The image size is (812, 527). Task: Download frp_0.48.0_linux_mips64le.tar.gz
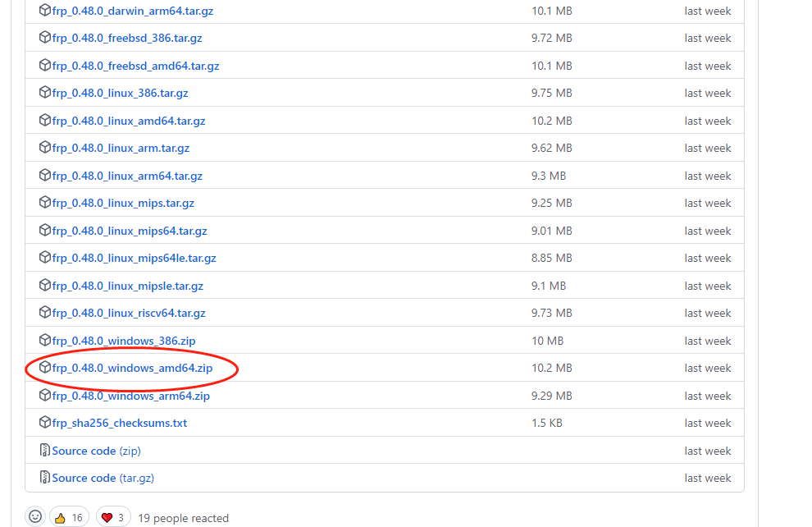point(134,258)
